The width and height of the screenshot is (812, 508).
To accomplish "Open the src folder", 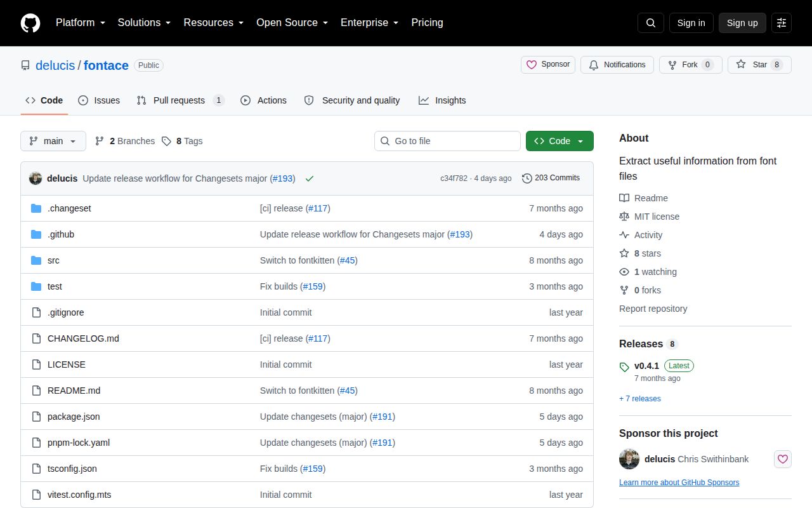I will (x=53, y=260).
